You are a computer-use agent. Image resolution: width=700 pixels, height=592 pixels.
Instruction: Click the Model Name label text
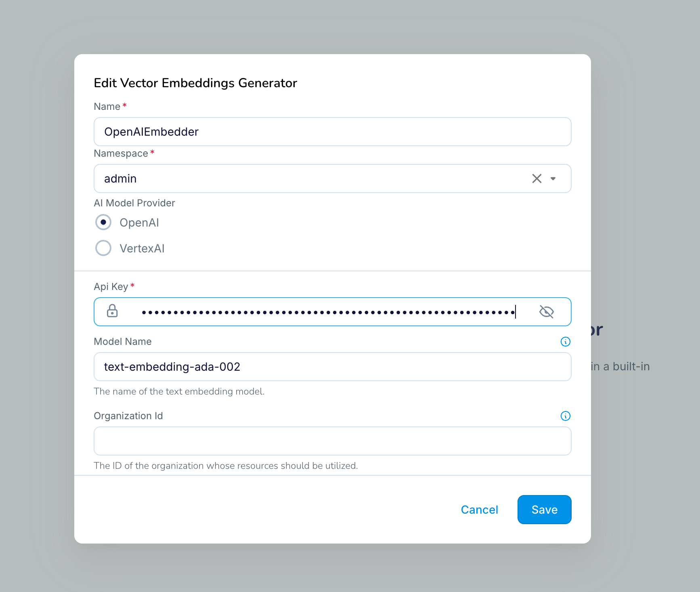[122, 342]
